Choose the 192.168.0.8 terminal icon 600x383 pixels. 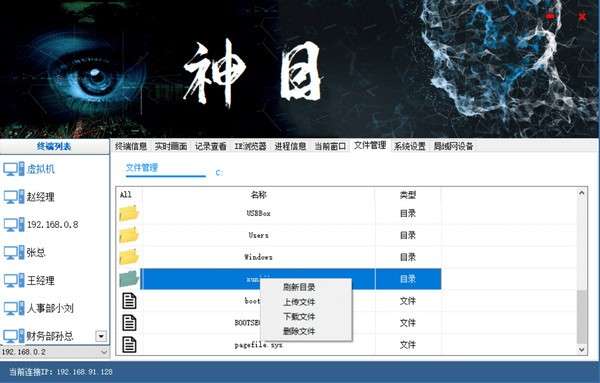pos(14,225)
